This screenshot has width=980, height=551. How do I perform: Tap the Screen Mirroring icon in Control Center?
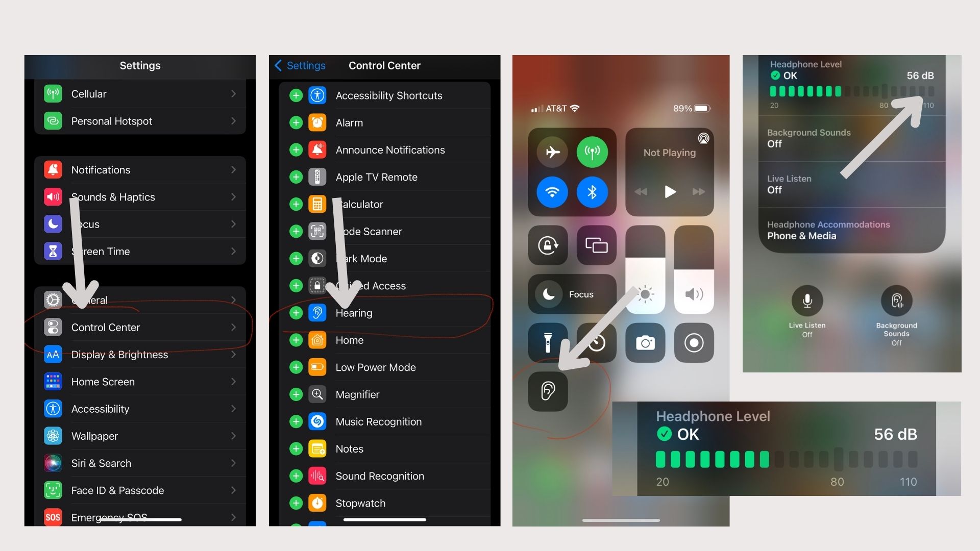(596, 244)
